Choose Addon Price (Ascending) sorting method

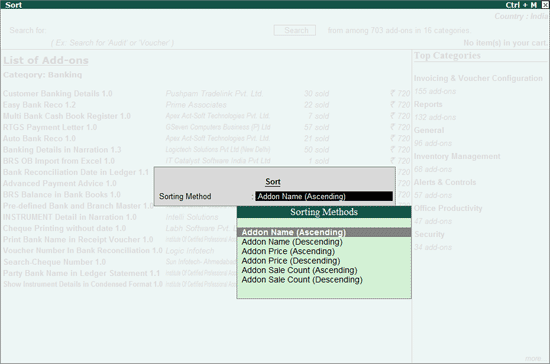(288, 251)
